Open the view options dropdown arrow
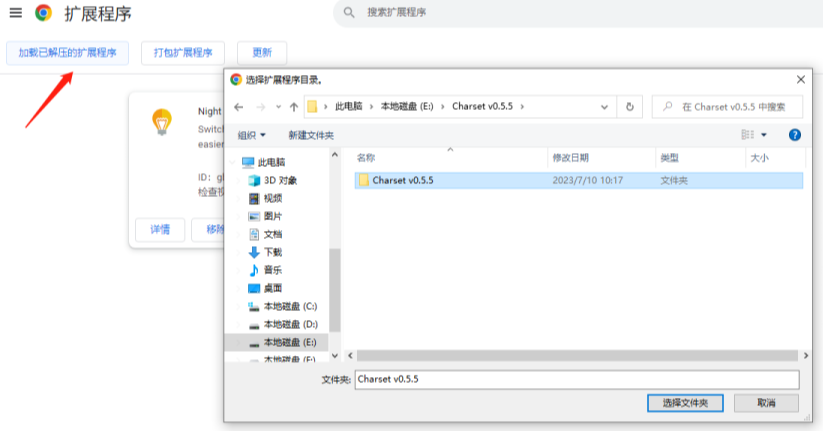823x431 pixels. coord(764,135)
